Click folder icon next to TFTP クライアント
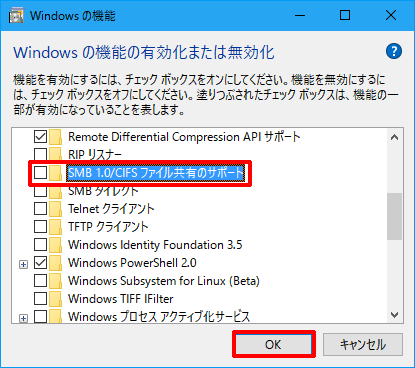Screen dimensions: 415x368 55,227
